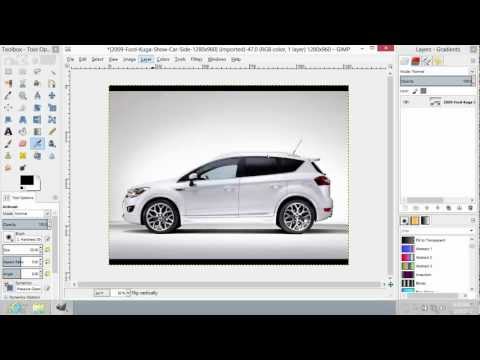Open the Layer menu
The width and height of the screenshot is (480, 360).
coord(146,59)
